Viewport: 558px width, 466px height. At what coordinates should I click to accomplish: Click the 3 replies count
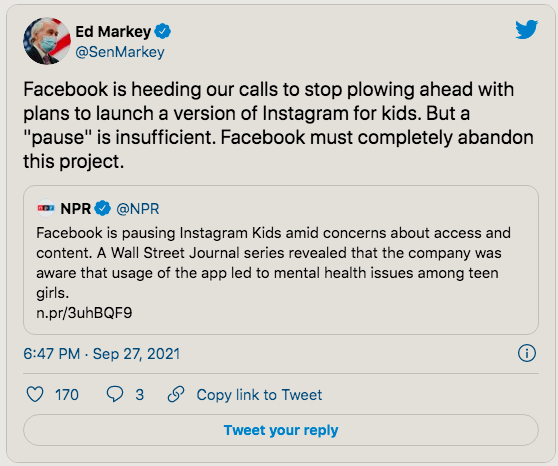(140, 395)
